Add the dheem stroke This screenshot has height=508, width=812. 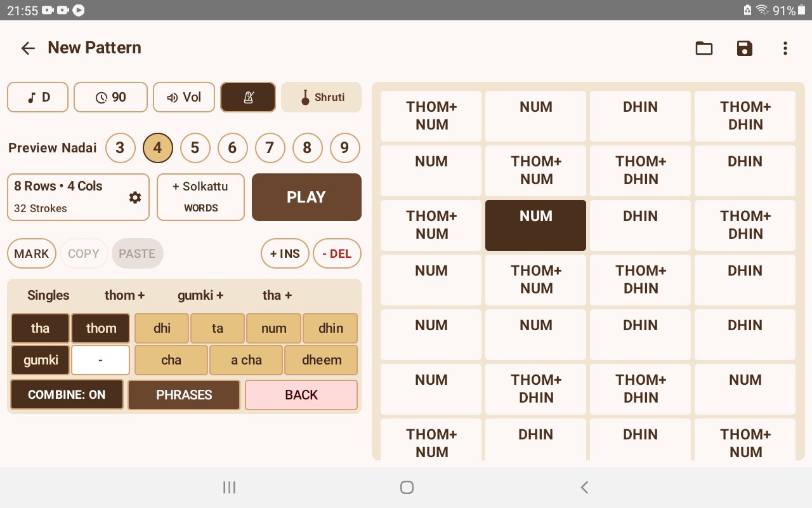click(321, 360)
